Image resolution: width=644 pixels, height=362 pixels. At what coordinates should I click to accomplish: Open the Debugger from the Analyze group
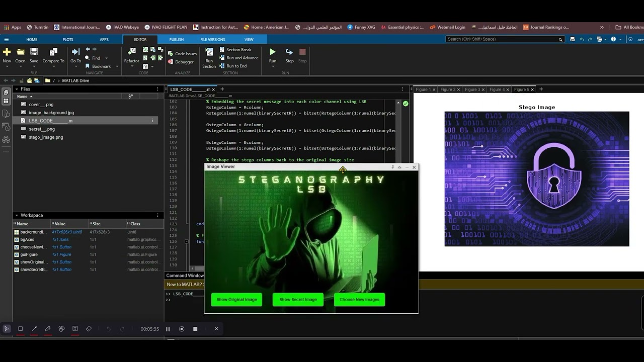[x=184, y=62]
